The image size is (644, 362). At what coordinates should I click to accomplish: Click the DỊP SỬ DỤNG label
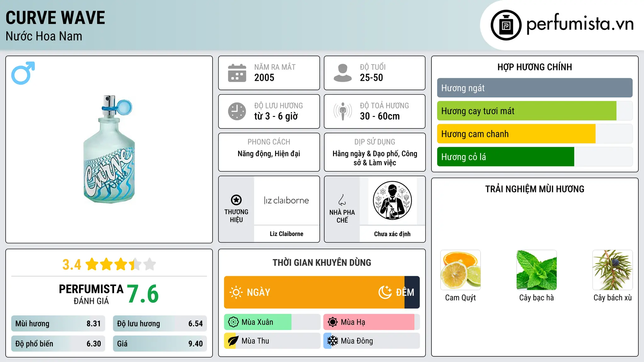[375, 142]
